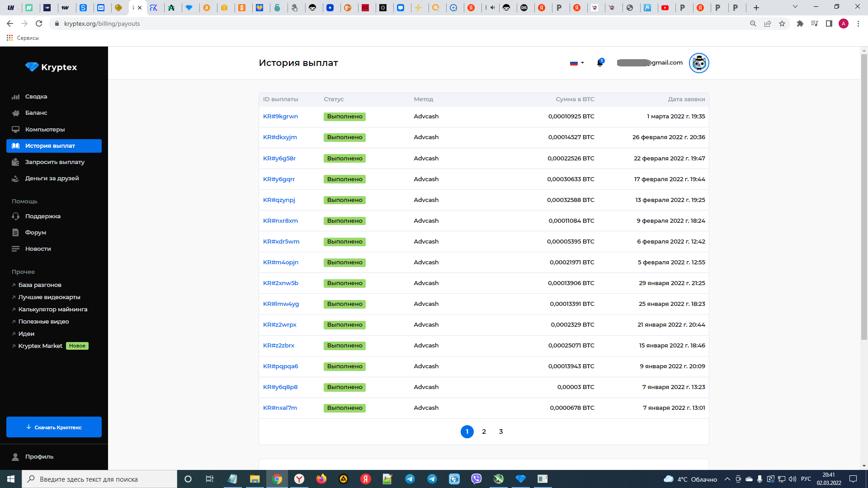868x488 pixels.
Task: Open Windows Start menu
Action: pyautogui.click(x=11, y=479)
